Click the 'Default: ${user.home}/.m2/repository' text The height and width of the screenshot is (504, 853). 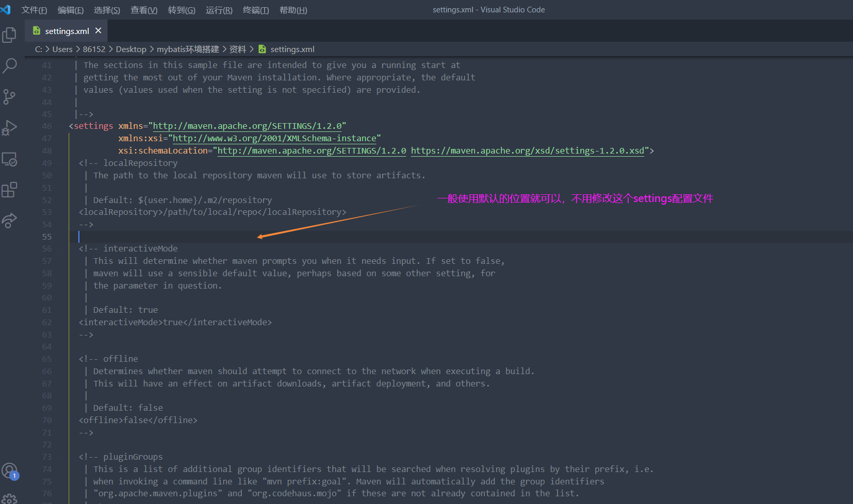(182, 200)
